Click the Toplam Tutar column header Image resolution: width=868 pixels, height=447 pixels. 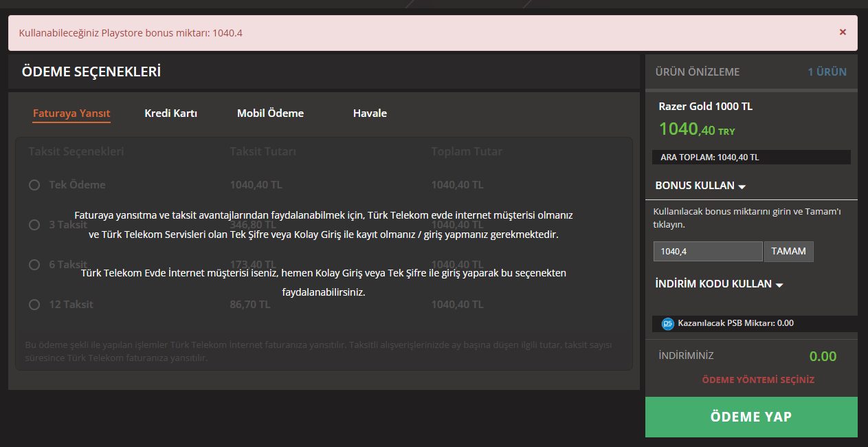pos(467,151)
